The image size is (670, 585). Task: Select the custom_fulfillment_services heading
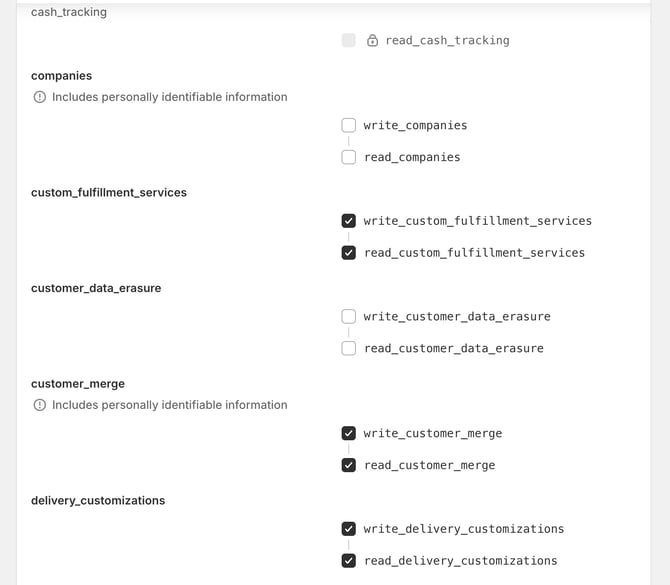pyautogui.click(x=109, y=192)
